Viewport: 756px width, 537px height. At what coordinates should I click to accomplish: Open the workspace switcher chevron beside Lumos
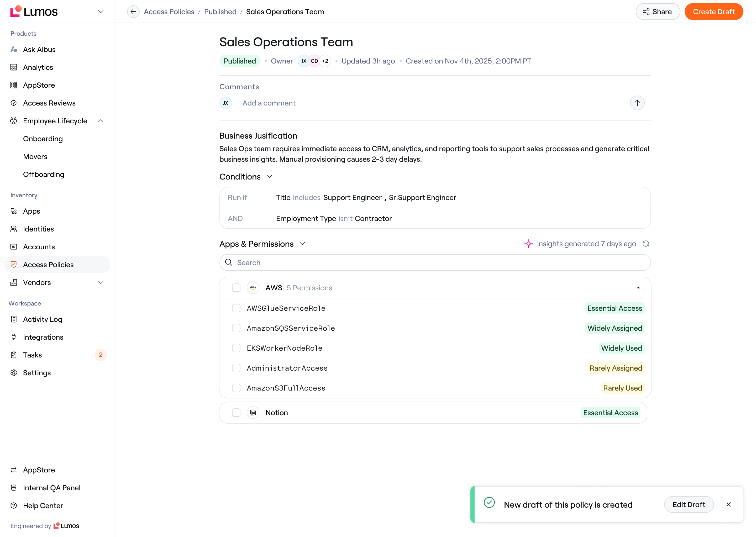pyautogui.click(x=101, y=12)
